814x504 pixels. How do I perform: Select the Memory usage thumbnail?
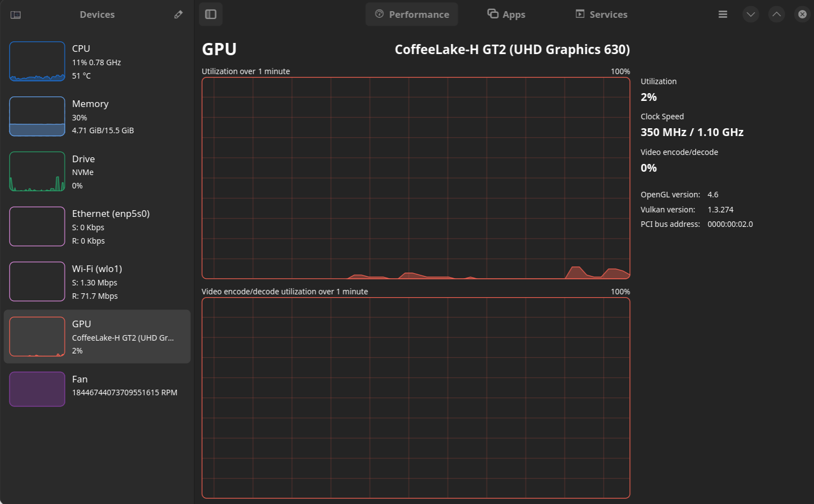pyautogui.click(x=37, y=117)
